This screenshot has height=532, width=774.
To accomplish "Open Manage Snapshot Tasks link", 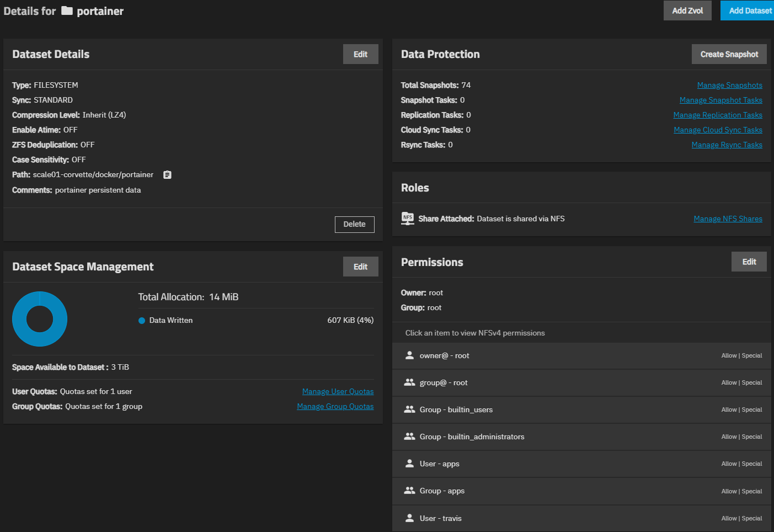I will pos(721,100).
